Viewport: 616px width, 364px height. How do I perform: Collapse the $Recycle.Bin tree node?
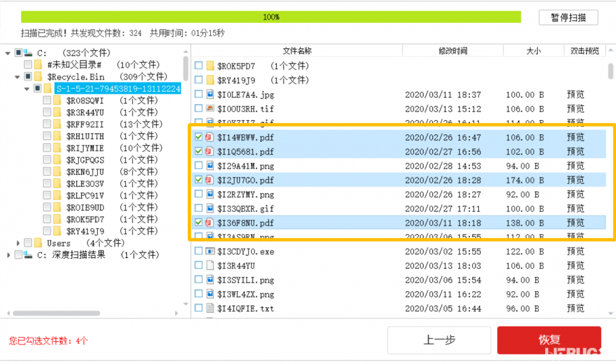tap(17, 77)
